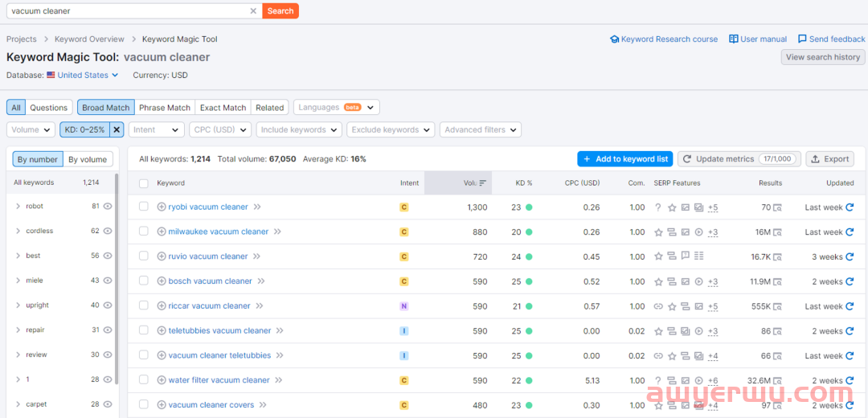Viewport: 868px width, 418px height.
Task: Click plus icon beside ryobi vacuum cleaner
Action: 162,207
